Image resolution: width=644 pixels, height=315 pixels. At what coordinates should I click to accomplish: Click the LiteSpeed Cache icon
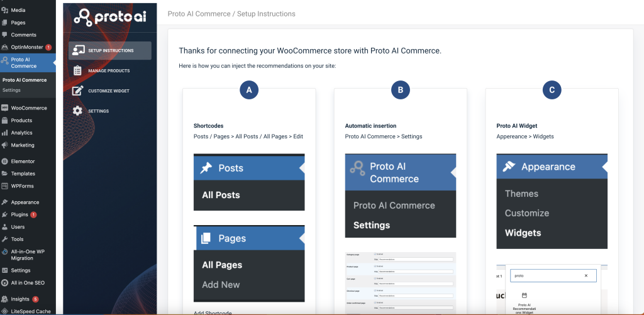click(x=4, y=311)
